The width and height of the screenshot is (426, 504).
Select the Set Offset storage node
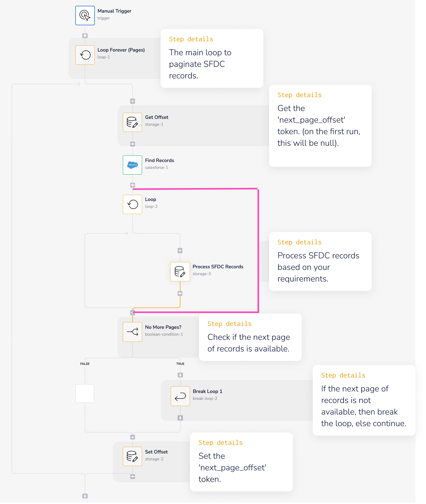132,457
